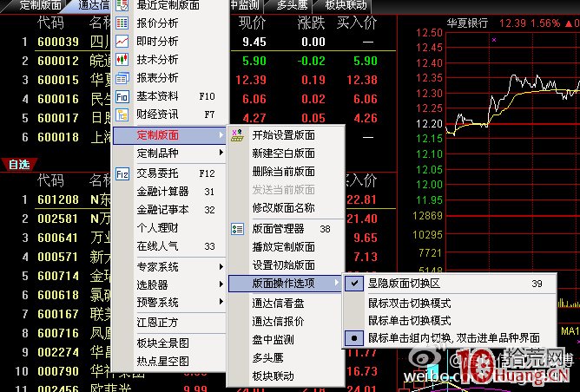Choose 删除当前版面 in submenu
580x392 pixels.
pos(283,172)
